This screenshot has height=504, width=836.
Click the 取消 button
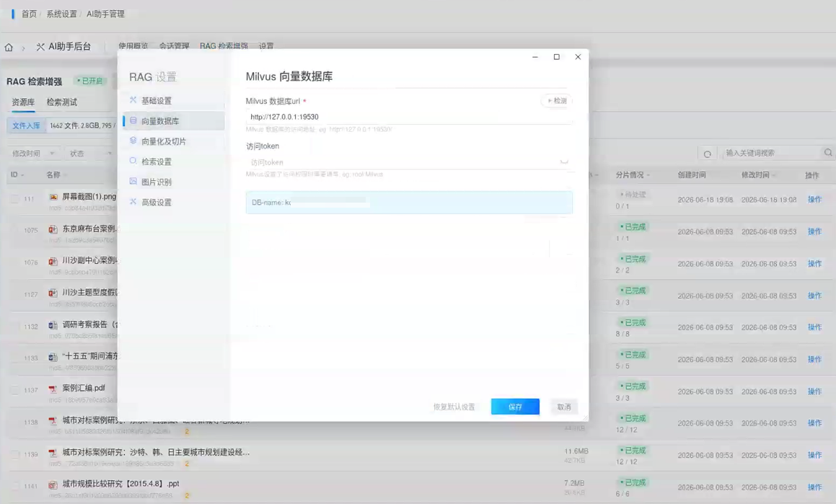[564, 407]
